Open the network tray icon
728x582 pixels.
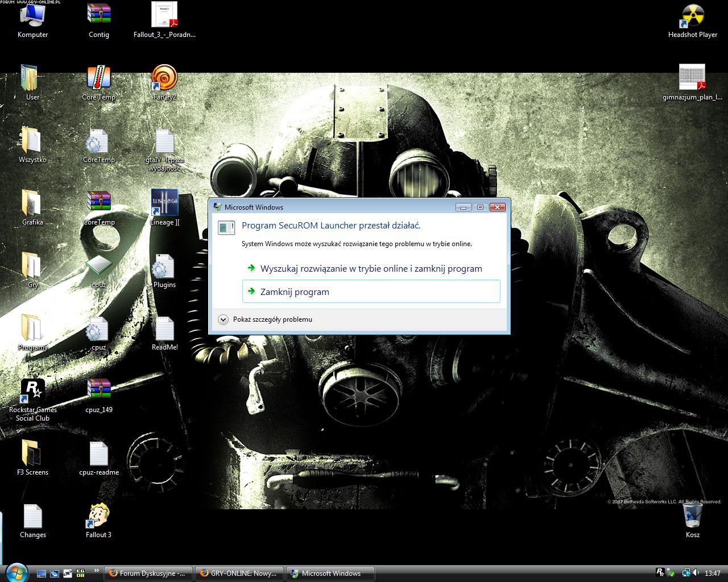tap(686, 573)
